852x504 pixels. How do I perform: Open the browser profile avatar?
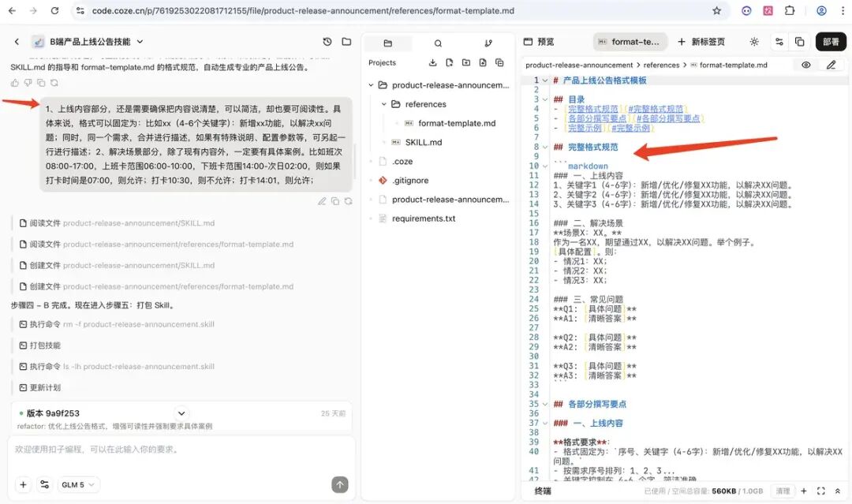821,10
